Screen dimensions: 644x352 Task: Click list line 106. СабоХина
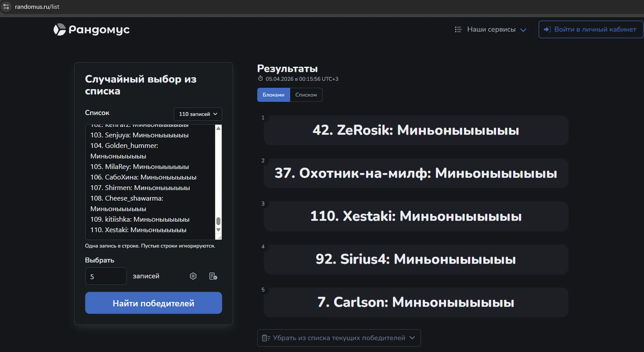[143, 177]
